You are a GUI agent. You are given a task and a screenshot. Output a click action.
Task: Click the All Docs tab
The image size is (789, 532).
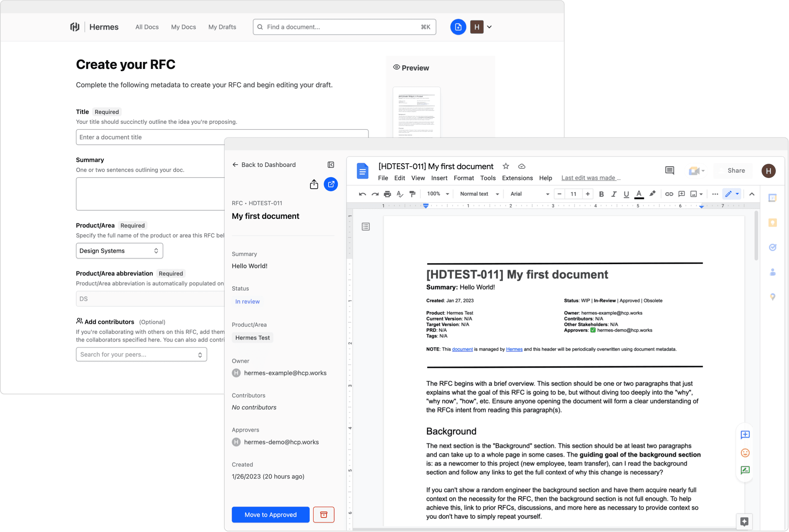pos(146,27)
